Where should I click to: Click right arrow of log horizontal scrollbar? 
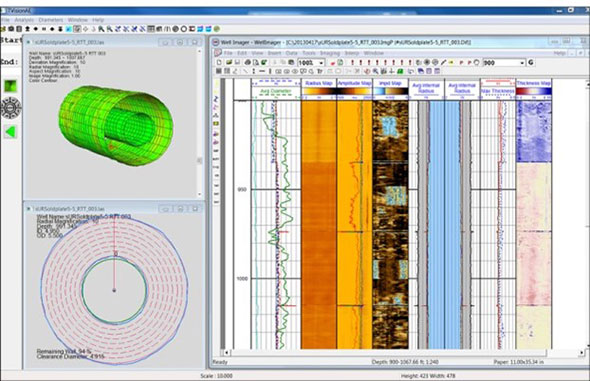pyautogui.click(x=582, y=353)
